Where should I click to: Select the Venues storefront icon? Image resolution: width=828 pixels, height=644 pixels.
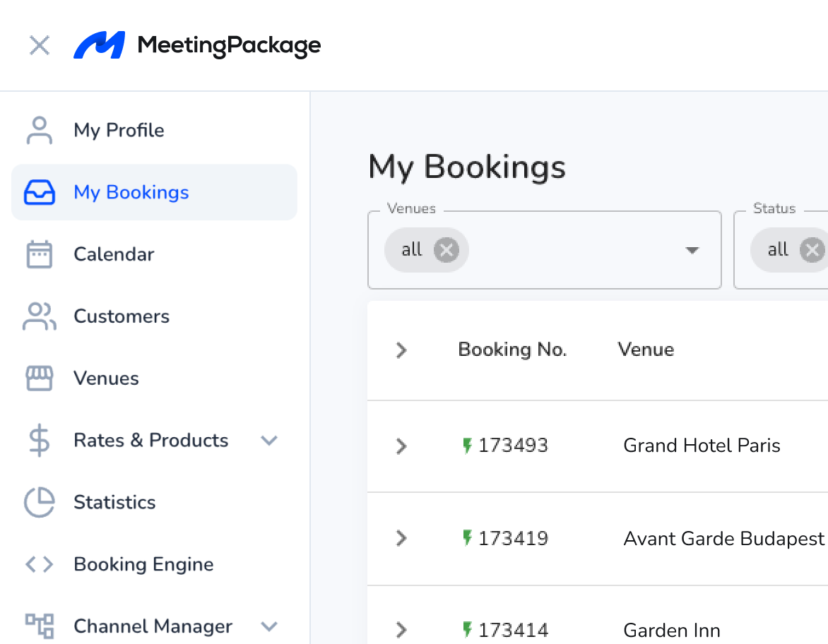[x=40, y=378]
